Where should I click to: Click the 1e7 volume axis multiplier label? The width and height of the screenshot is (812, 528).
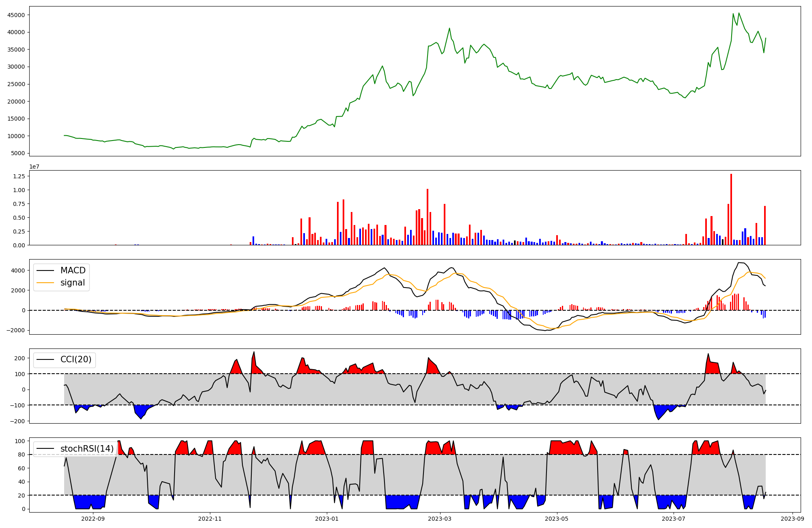point(34,167)
